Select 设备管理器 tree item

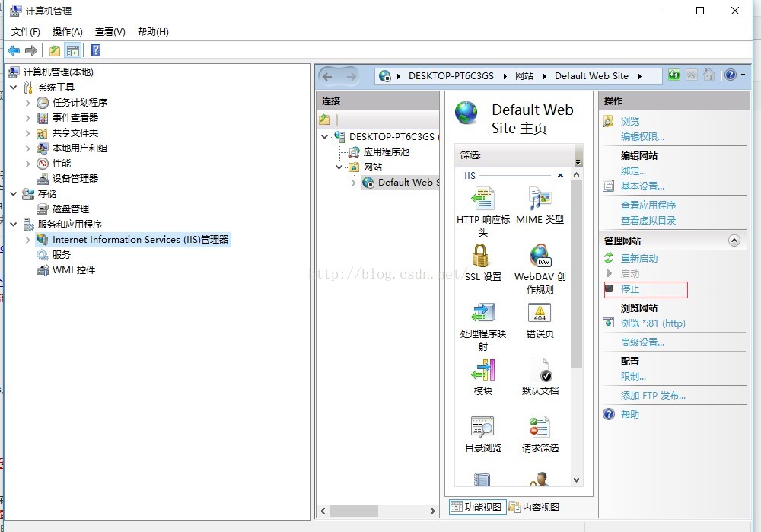[x=75, y=179]
